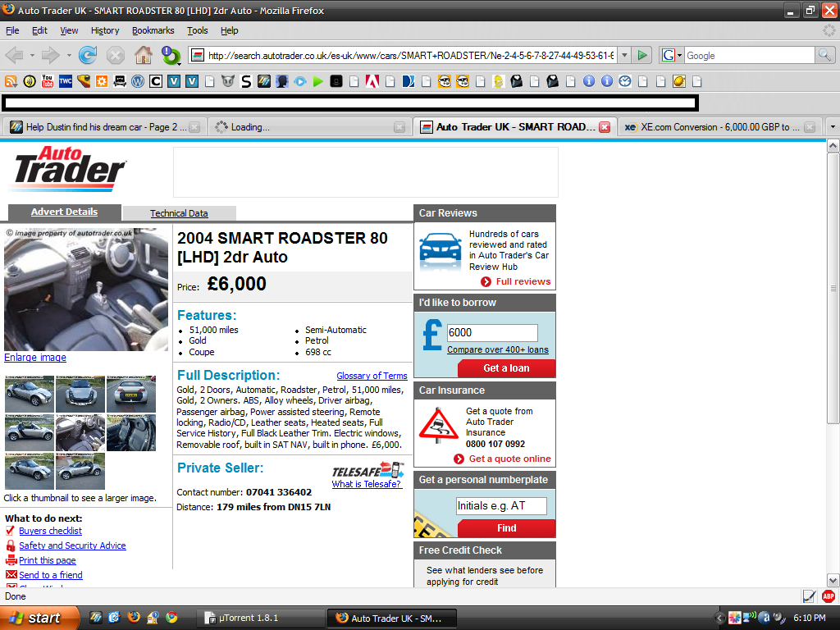
Task: Open the History menu
Action: coord(104,30)
